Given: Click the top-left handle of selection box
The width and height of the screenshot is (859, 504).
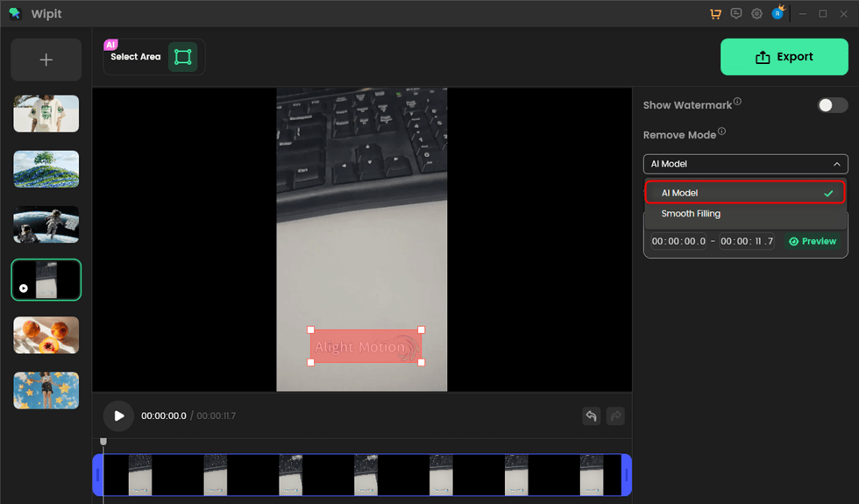Looking at the screenshot, I should coord(310,330).
